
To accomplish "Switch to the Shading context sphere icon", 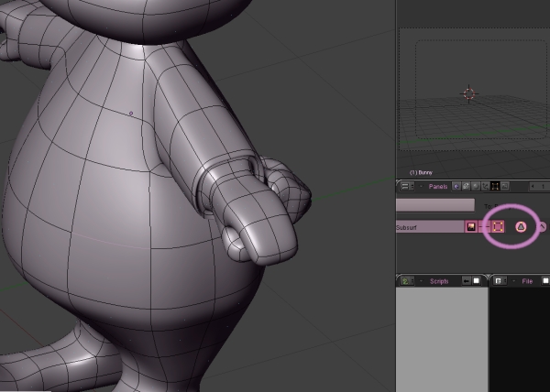I will click(x=476, y=186).
